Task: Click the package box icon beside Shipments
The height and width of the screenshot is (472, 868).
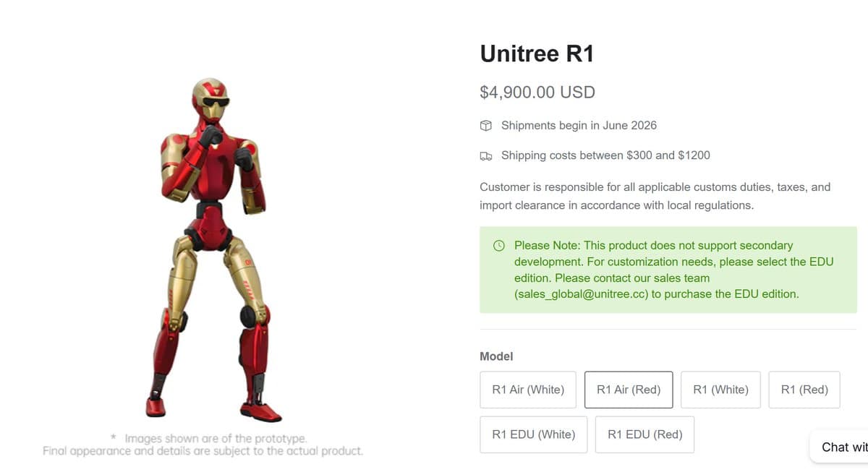Action: point(486,126)
